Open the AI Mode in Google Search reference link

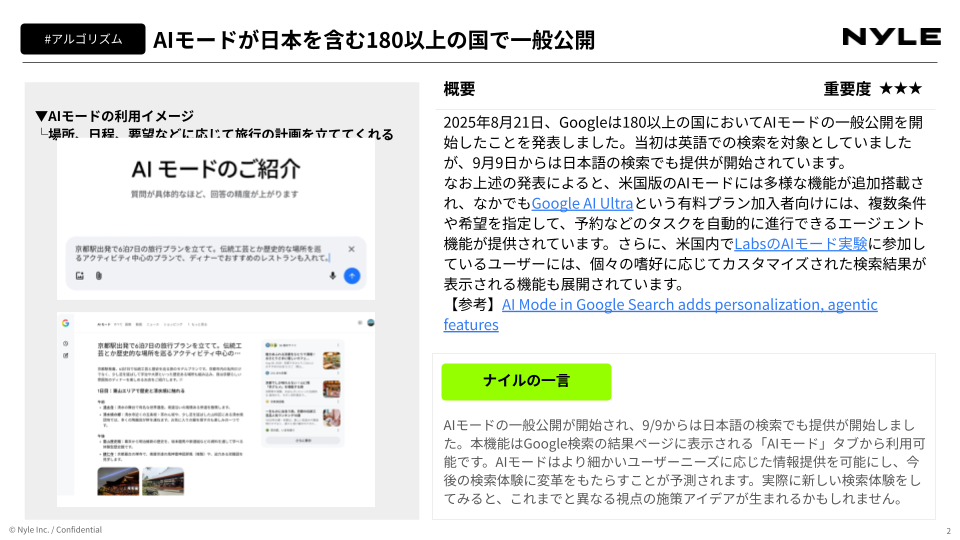[x=689, y=304]
